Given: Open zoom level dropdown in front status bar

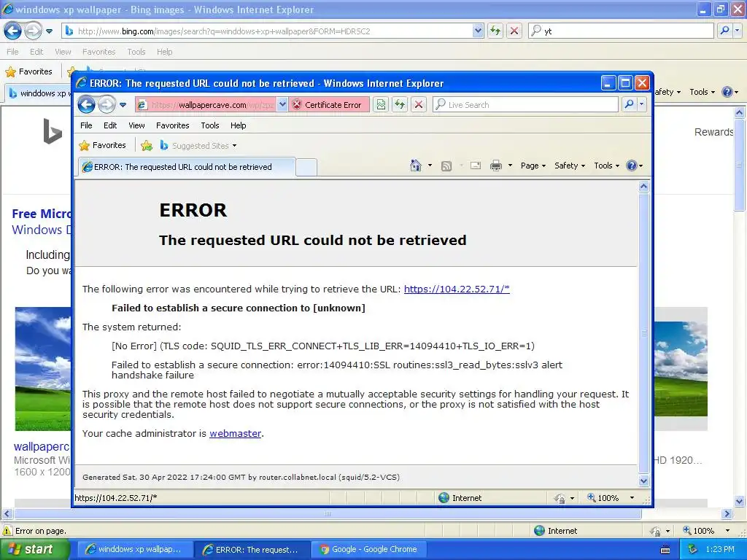Looking at the screenshot, I should 632,497.
